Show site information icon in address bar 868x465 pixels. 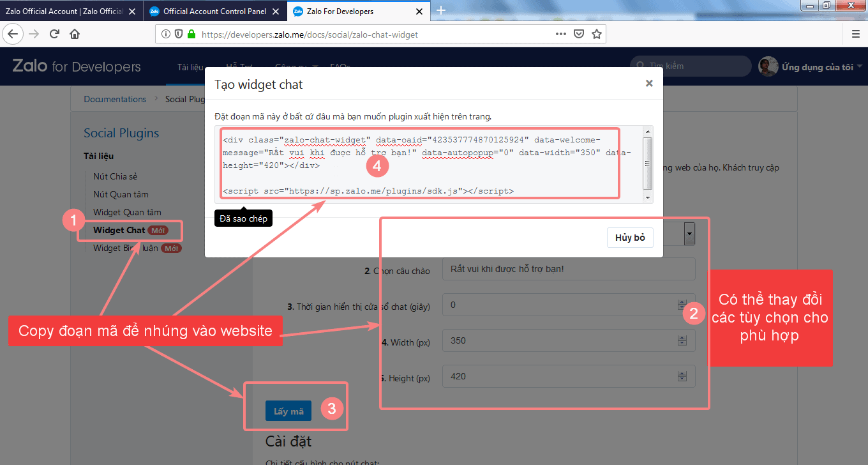pyautogui.click(x=165, y=34)
